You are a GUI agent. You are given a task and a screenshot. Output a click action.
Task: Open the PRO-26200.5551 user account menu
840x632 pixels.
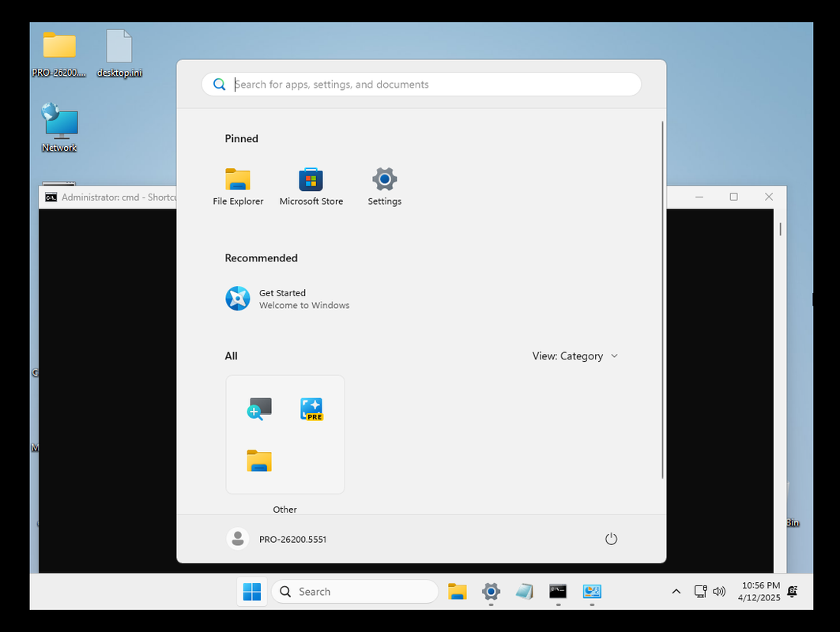(277, 539)
